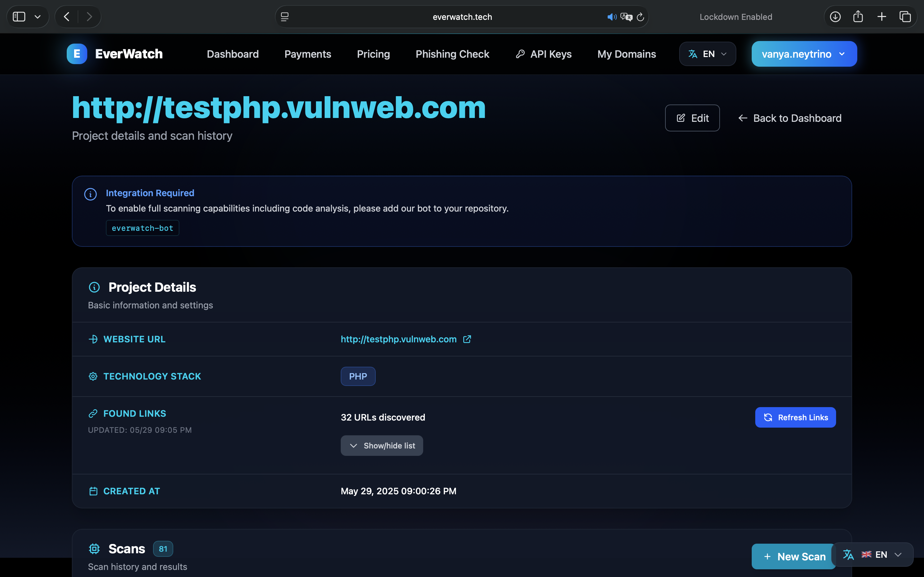Go to the Phishing Check page
Image resolution: width=924 pixels, height=577 pixels.
452,54
